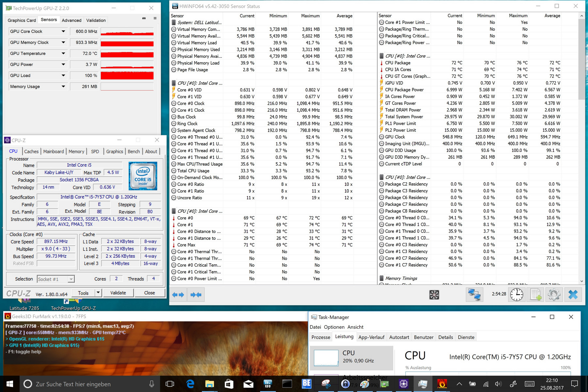Image resolution: width=588 pixels, height=392 pixels.
Task: Open File Explorer from taskbar
Action: tap(209, 384)
